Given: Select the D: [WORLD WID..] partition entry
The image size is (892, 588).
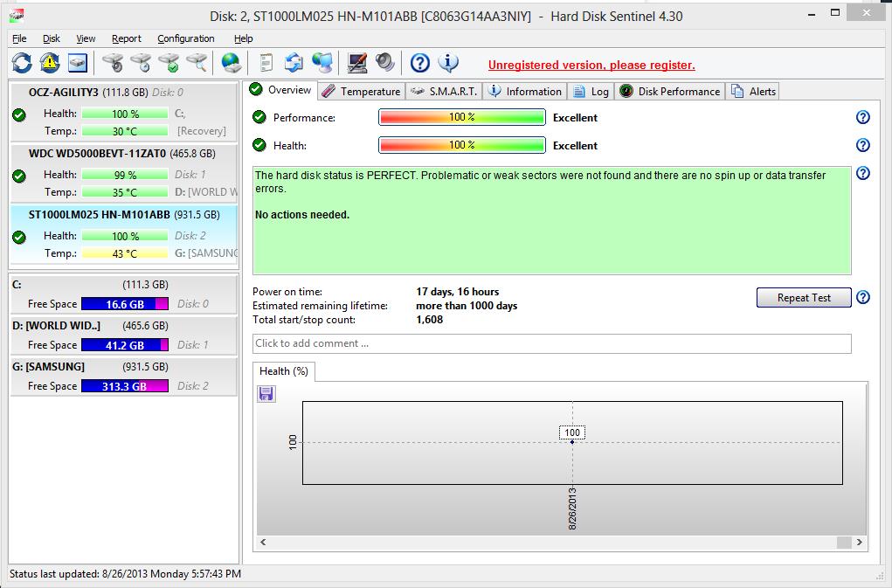Looking at the screenshot, I should 124,336.
